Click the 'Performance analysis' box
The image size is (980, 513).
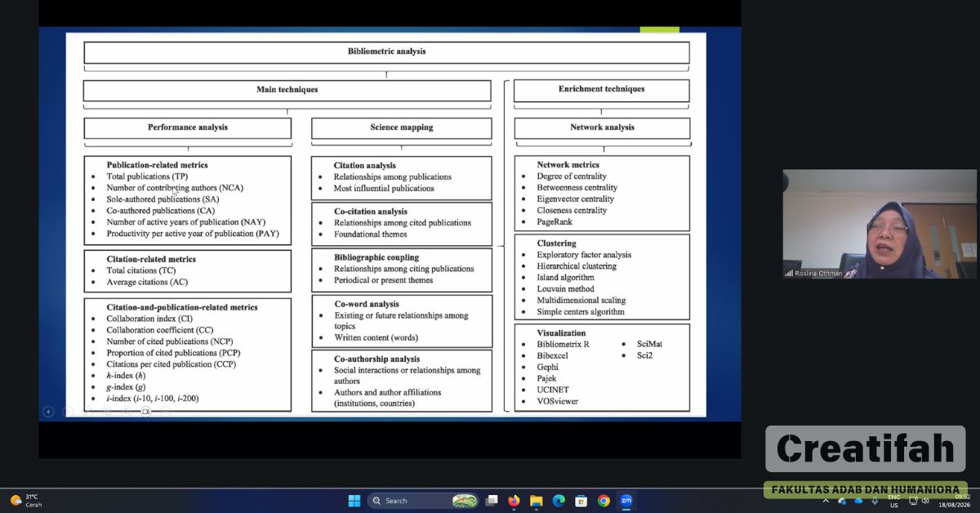tap(187, 127)
